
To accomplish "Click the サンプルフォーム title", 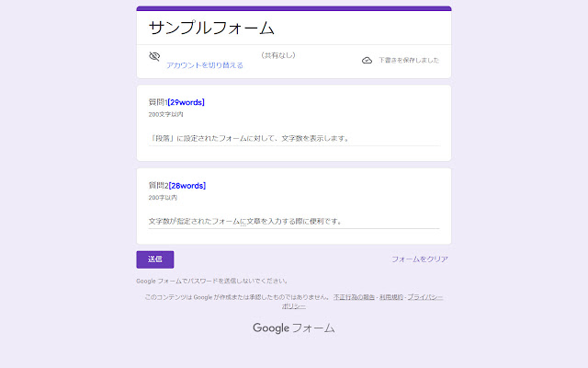I will point(211,28).
